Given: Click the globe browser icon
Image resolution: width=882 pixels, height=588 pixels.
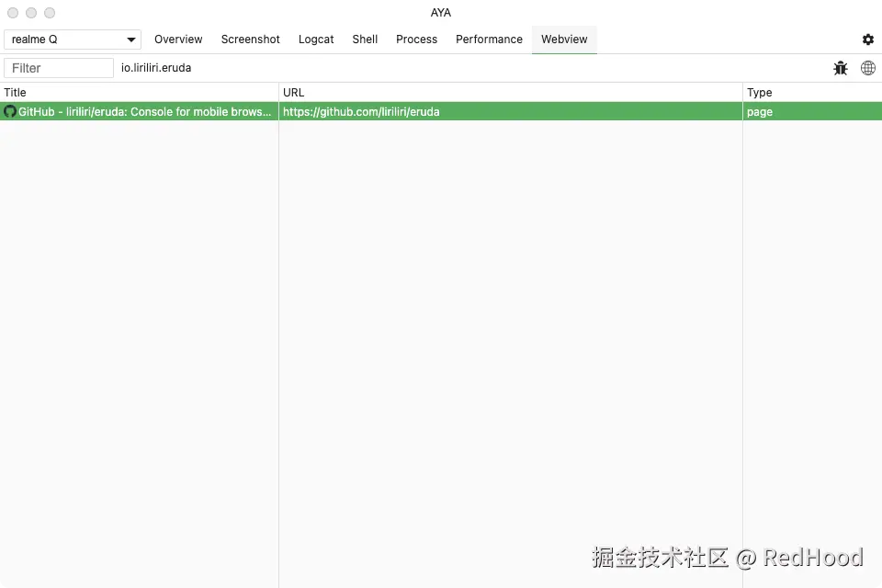Looking at the screenshot, I should (868, 68).
